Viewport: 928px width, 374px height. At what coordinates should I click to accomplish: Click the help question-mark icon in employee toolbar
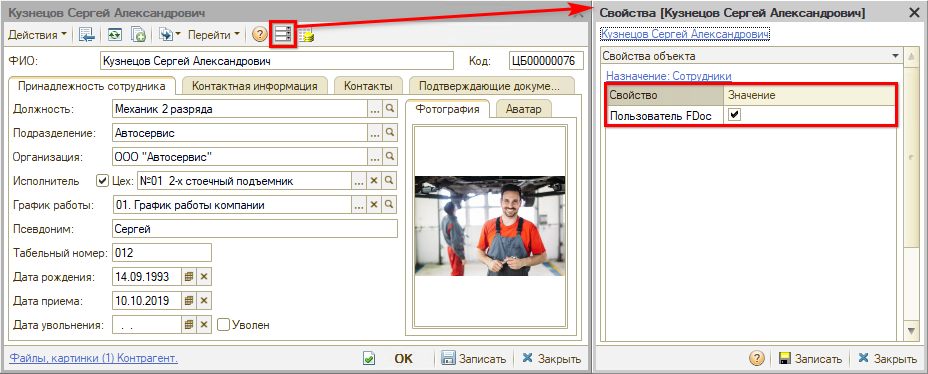(x=259, y=35)
